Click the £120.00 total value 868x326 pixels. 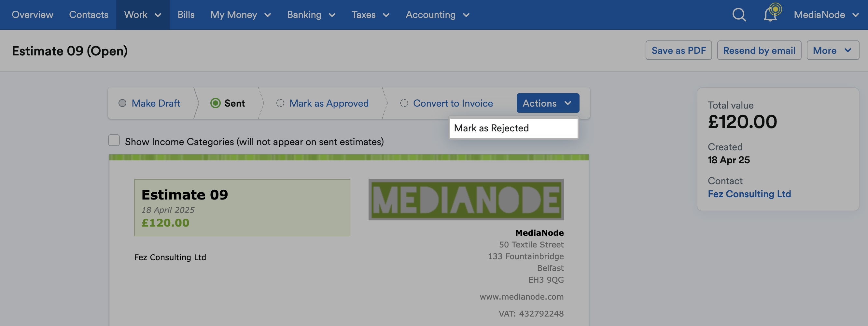pos(742,122)
